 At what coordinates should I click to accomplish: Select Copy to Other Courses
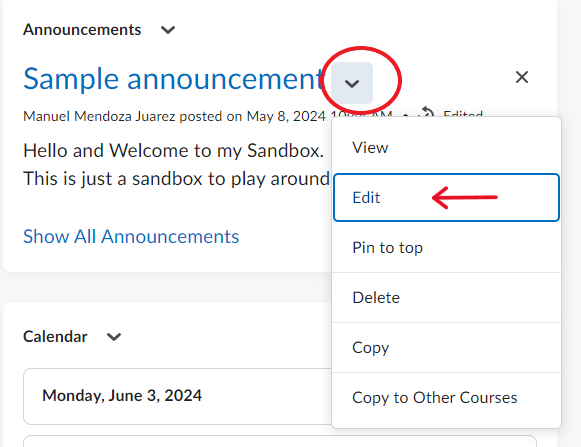446,398
